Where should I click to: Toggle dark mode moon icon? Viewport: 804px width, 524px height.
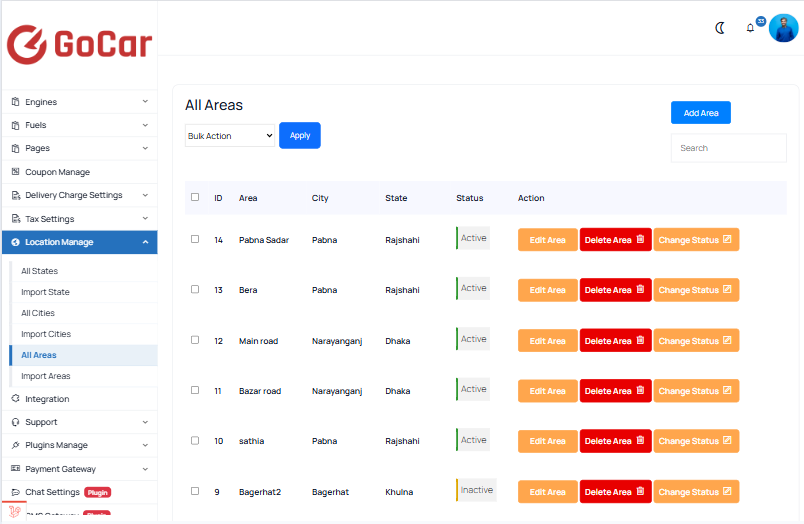(720, 28)
